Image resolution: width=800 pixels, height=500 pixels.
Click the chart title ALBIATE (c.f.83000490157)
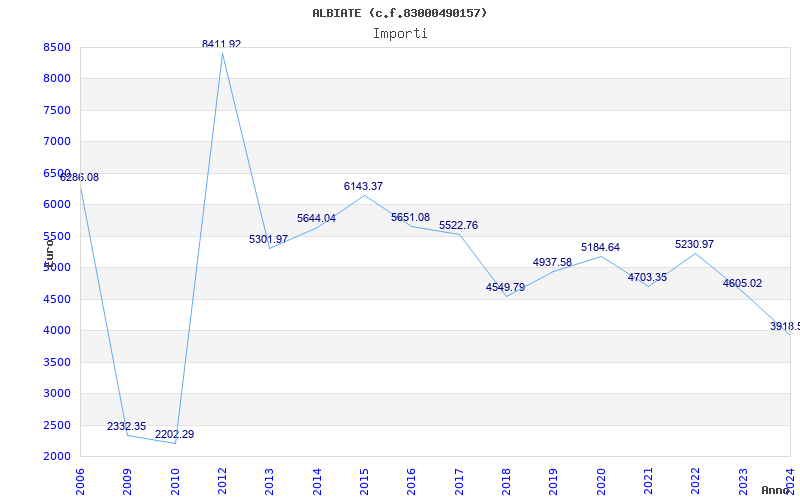(399, 13)
